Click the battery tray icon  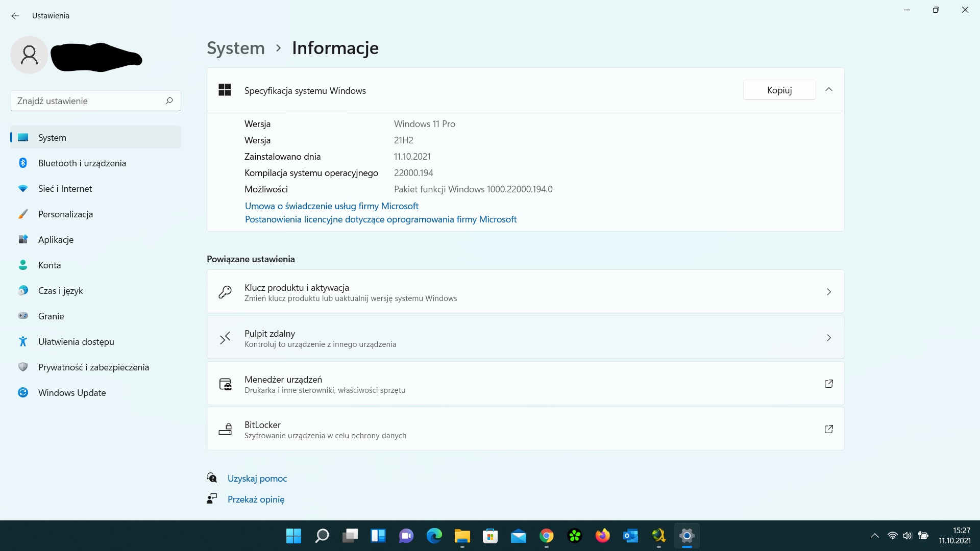coord(923,536)
